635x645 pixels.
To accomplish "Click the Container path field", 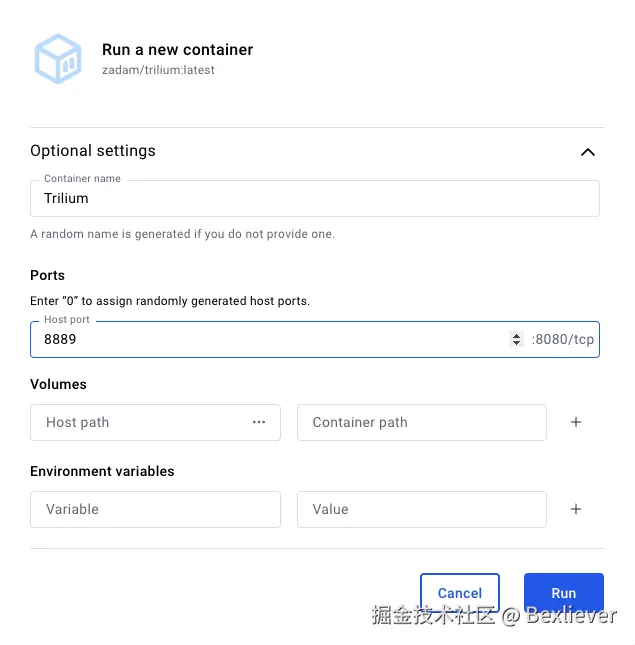I will [421, 423].
